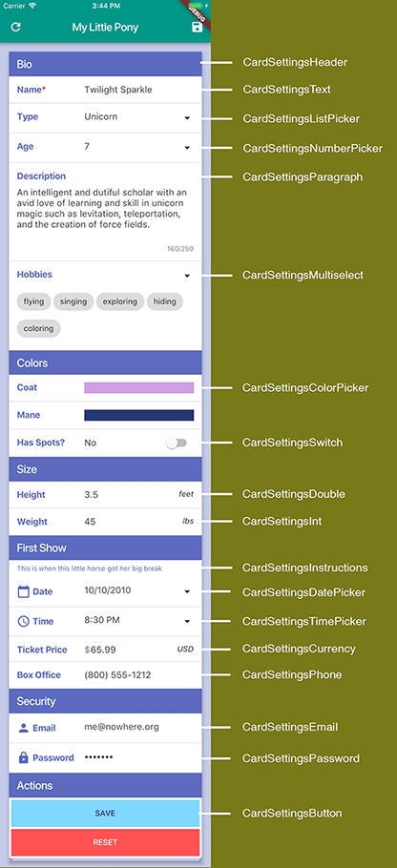Toggle the Has Spots switch
The height and width of the screenshot is (868, 397).
point(178,443)
